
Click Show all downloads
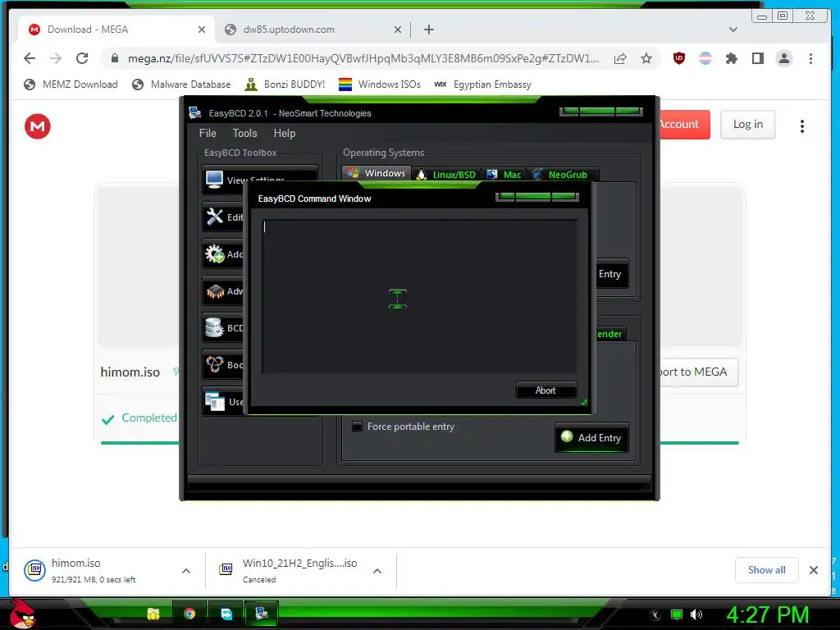click(767, 570)
